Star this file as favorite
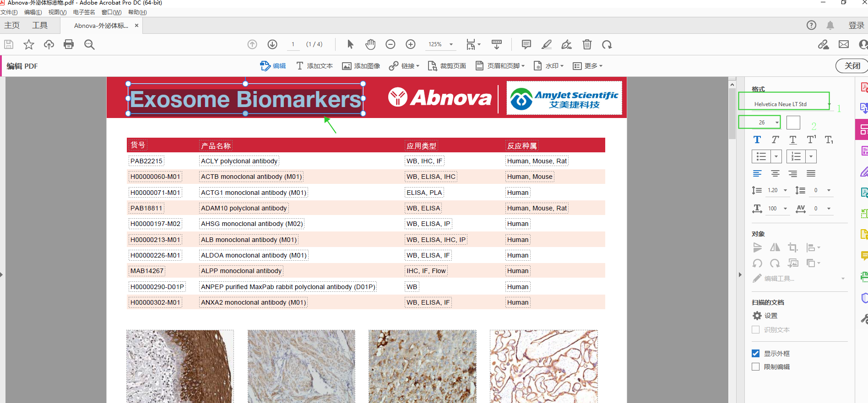868x403 pixels. pos(29,44)
